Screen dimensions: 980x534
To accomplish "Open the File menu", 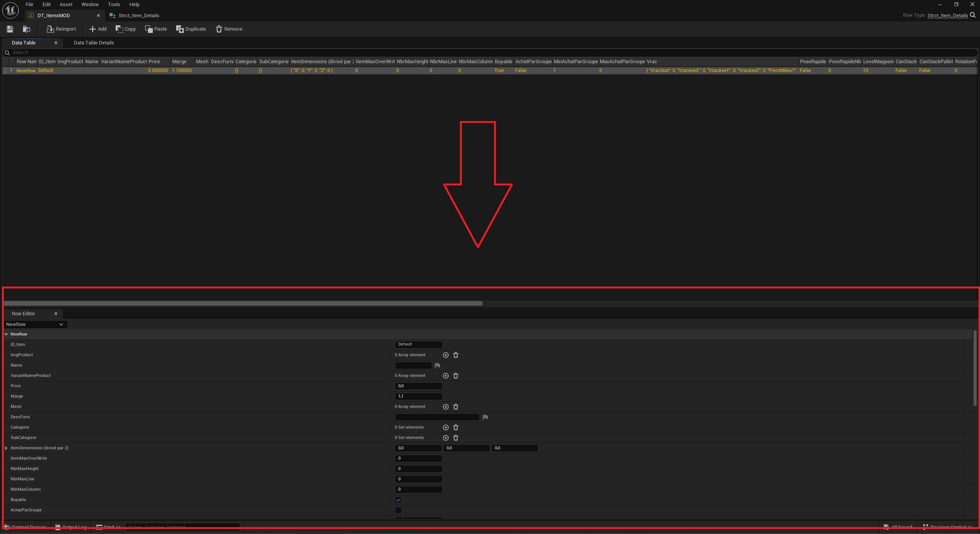I will 29,5.
